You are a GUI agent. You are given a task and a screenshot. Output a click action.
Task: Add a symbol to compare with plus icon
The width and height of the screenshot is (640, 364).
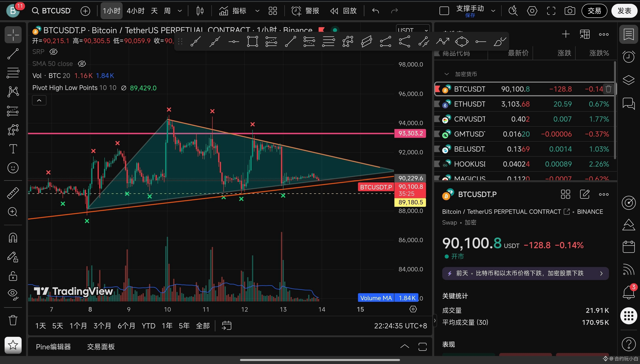coord(85,11)
